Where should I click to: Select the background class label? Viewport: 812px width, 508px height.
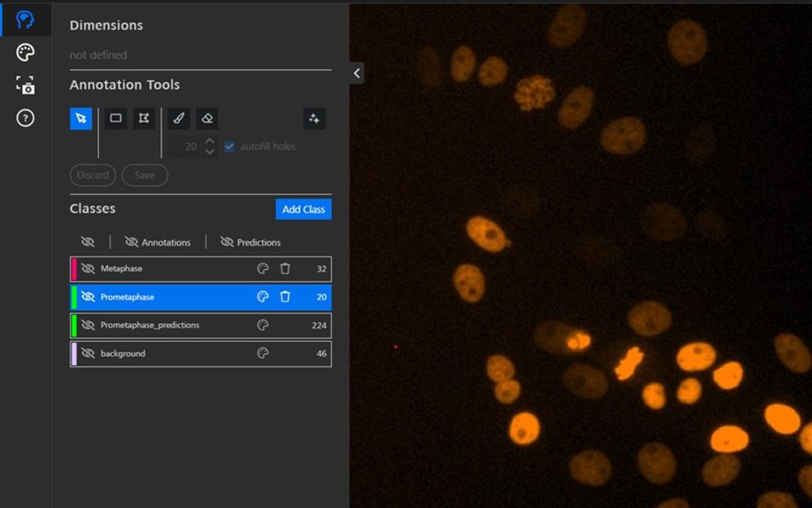pos(123,354)
